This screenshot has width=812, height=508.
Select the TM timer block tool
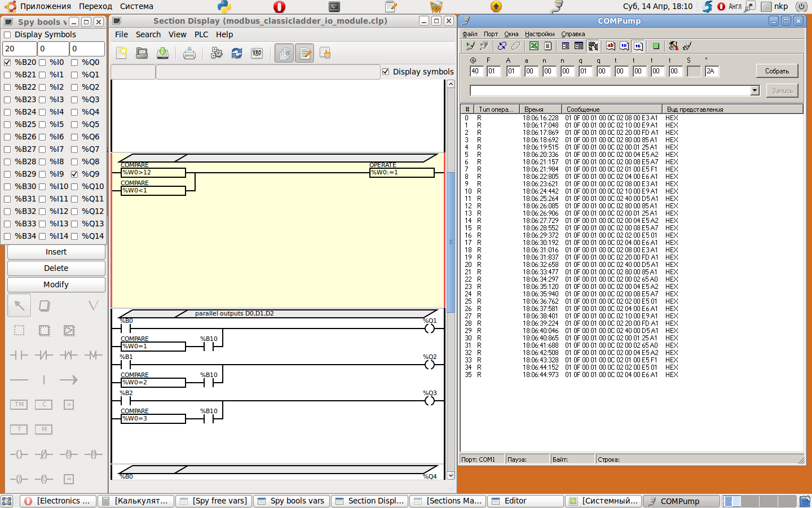pyautogui.click(x=19, y=405)
